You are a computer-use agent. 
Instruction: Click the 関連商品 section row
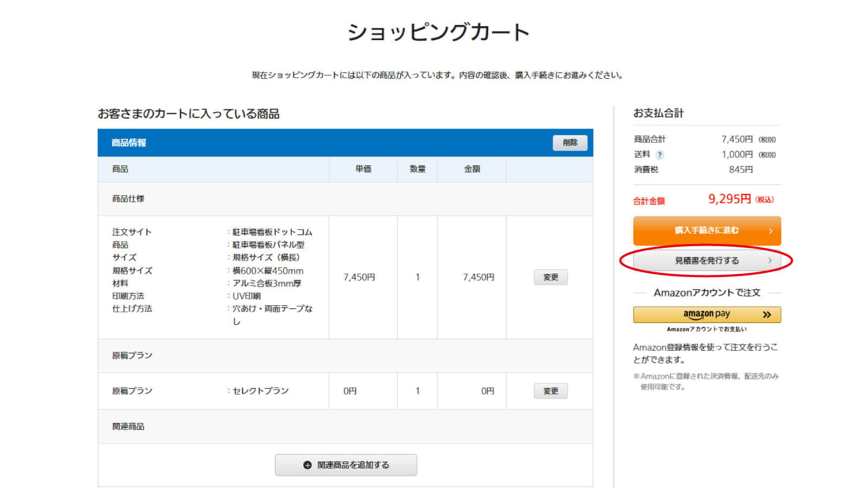click(x=345, y=427)
